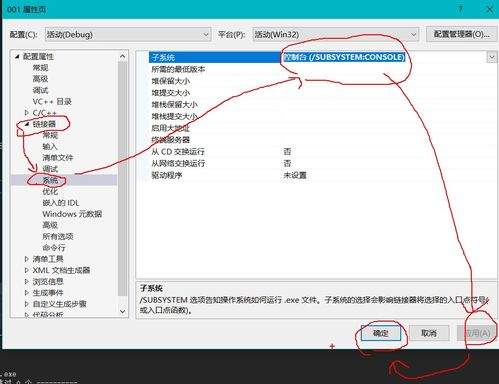Expand the 生成事件 tree node arrow
Image resolution: width=499 pixels, height=384 pixels.
[x=27, y=293]
